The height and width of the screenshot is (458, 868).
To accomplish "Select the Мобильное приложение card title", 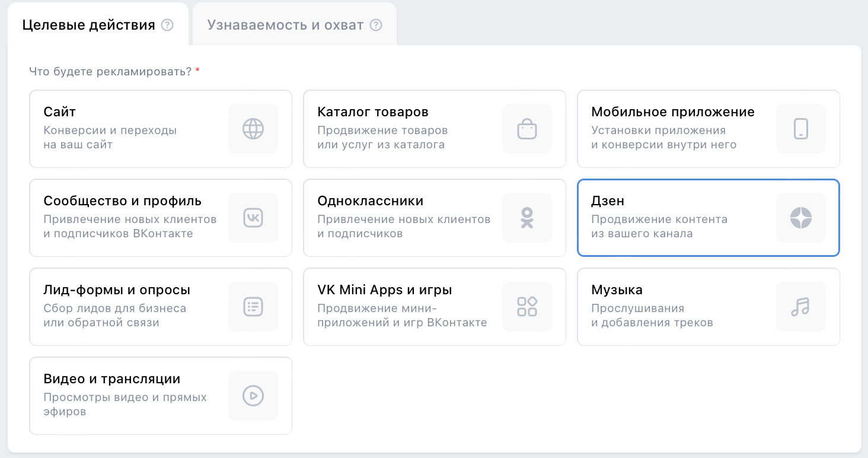I will [x=673, y=112].
